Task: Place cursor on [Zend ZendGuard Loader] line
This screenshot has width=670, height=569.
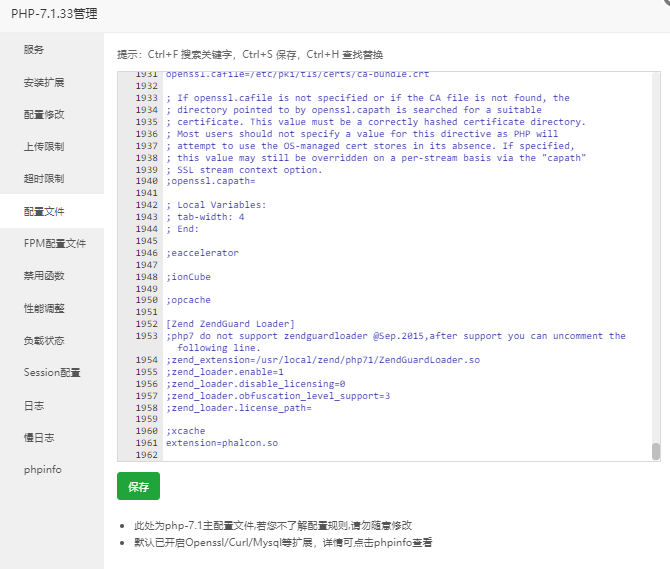Action: point(230,324)
